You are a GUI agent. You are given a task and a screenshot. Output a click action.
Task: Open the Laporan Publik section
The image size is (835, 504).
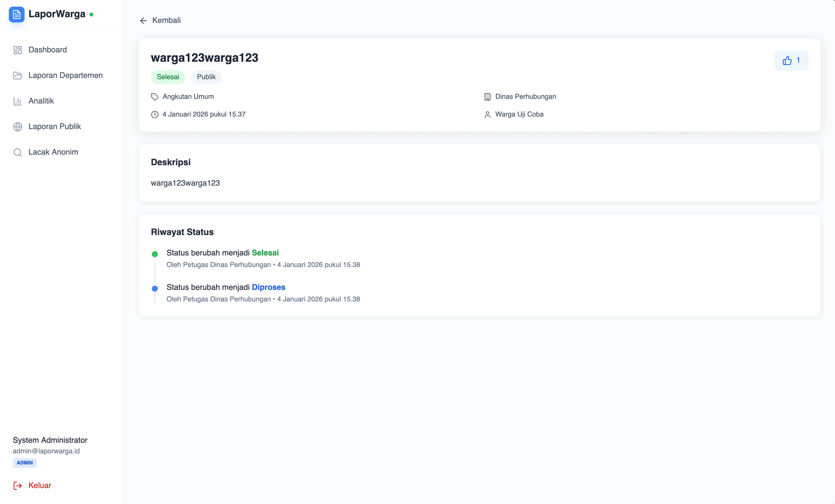[55, 126]
